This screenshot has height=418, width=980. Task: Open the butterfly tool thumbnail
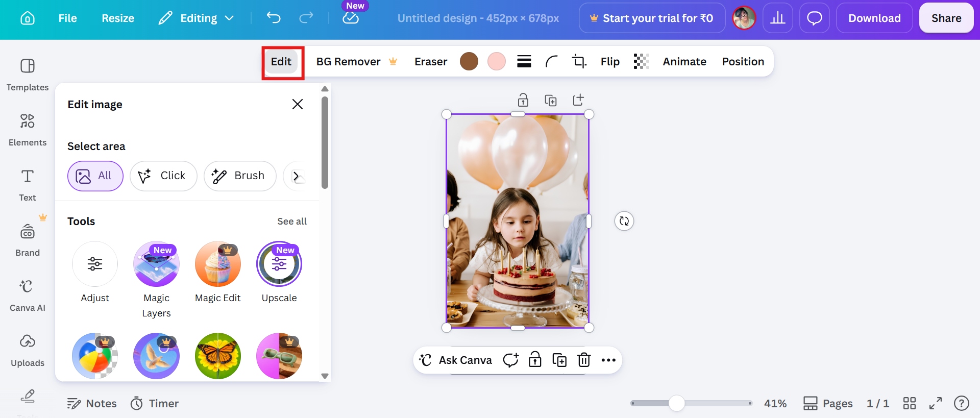tap(218, 356)
